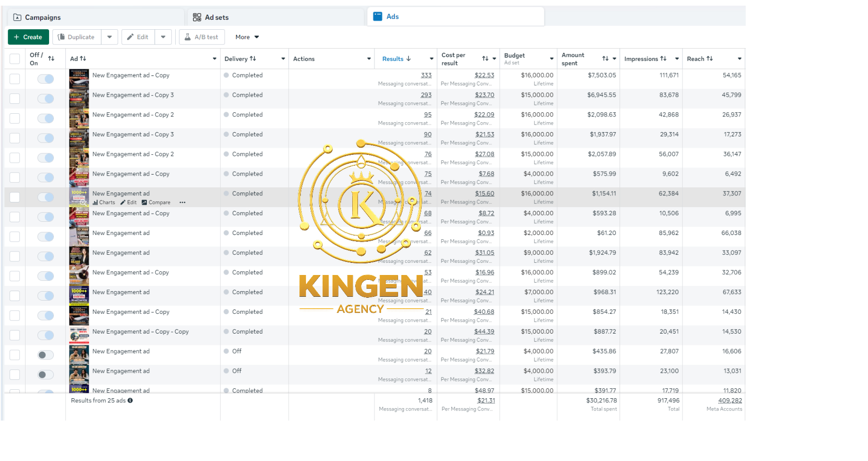
Task: Open the thumbnail of the ad with 333 results
Action: [x=79, y=79]
